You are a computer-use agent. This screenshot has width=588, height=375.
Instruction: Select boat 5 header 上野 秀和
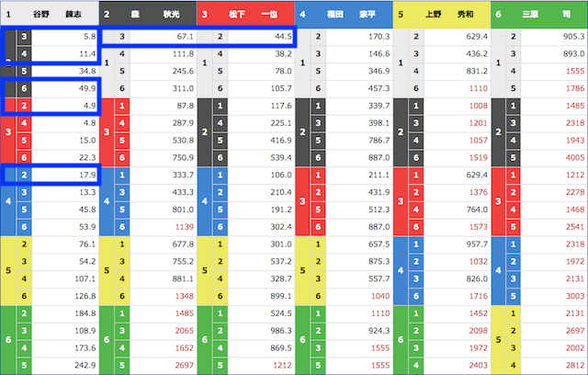click(441, 15)
